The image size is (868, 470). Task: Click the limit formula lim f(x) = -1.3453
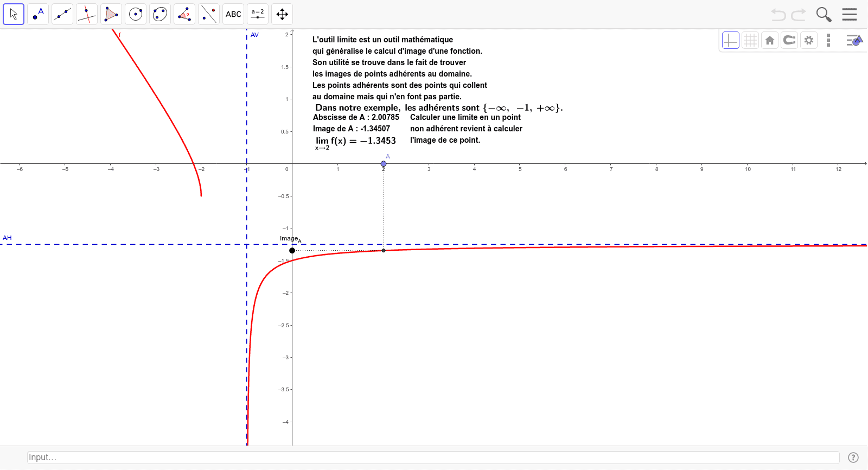coord(355,142)
